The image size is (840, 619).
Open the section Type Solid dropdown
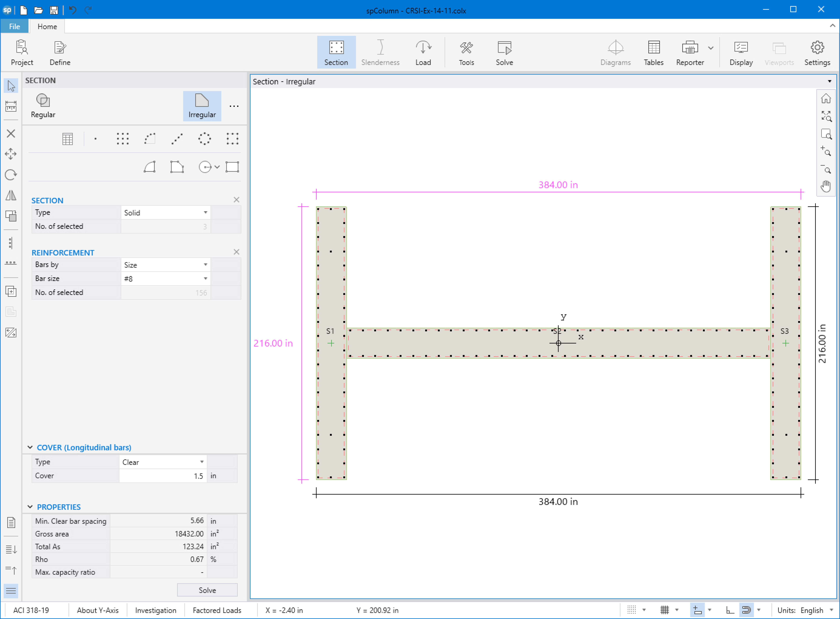(x=165, y=213)
